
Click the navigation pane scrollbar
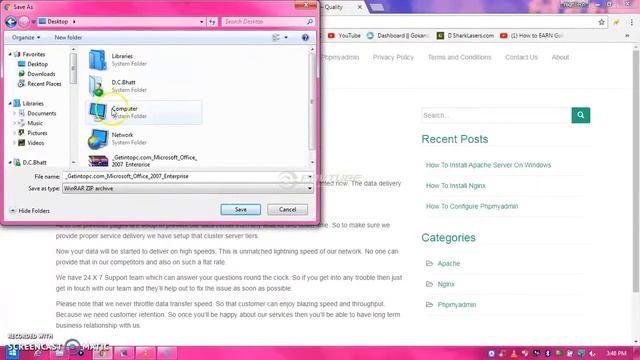point(73,69)
